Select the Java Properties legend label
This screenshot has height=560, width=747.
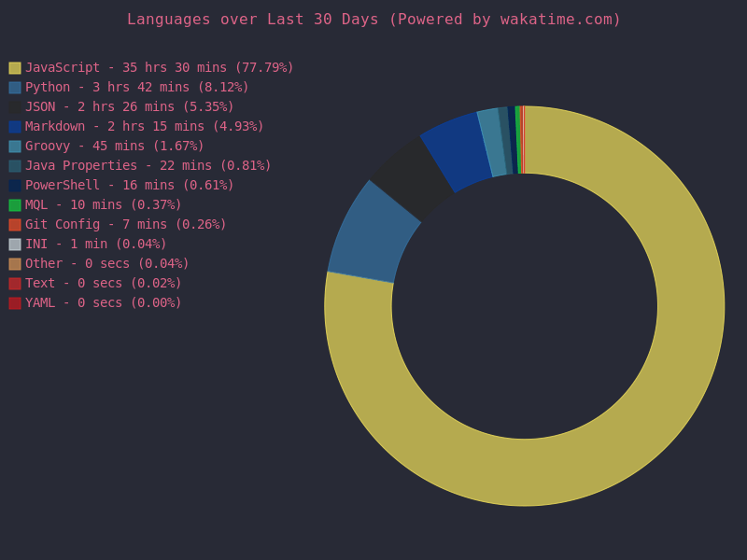pos(148,166)
